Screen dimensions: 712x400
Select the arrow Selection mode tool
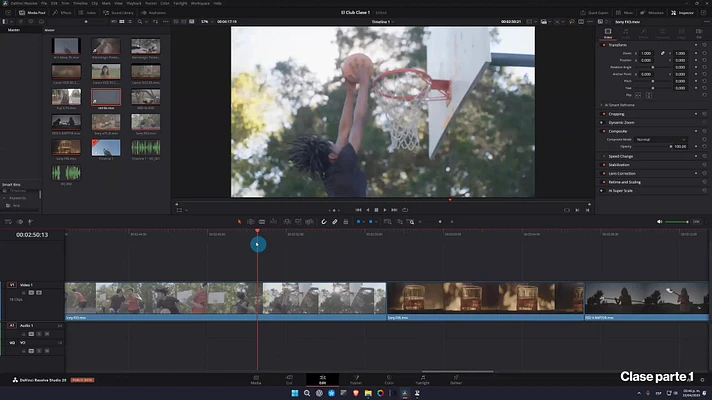(239, 222)
